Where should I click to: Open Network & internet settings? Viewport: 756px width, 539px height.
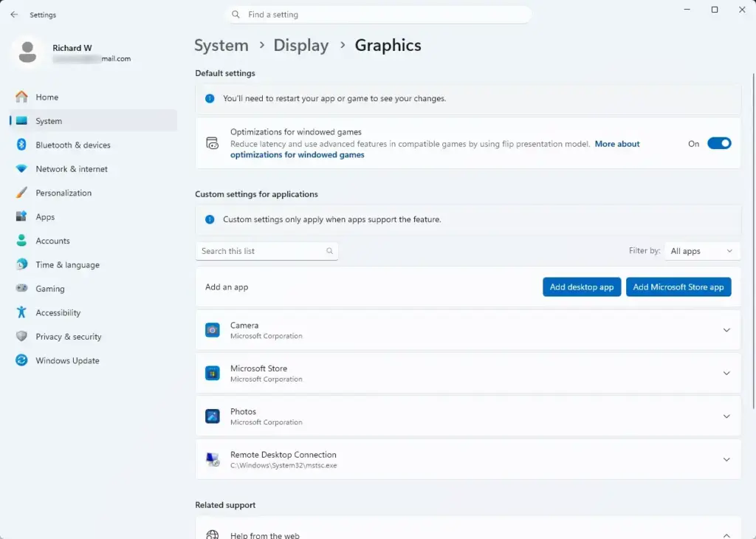[94, 169]
